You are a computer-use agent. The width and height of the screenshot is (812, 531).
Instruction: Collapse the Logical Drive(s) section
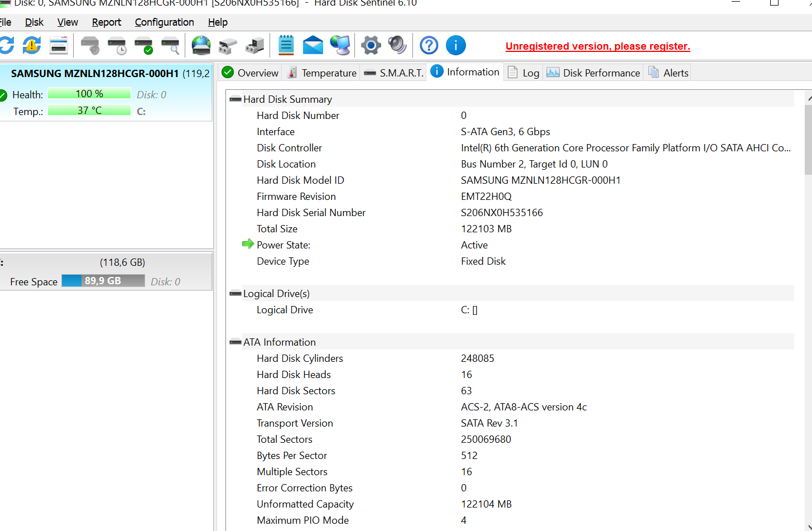[236, 294]
